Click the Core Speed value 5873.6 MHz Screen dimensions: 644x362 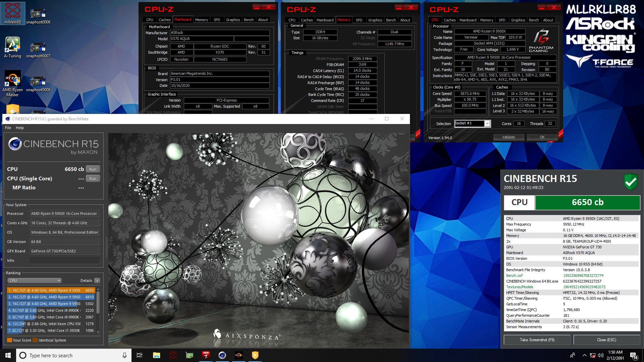click(470, 94)
